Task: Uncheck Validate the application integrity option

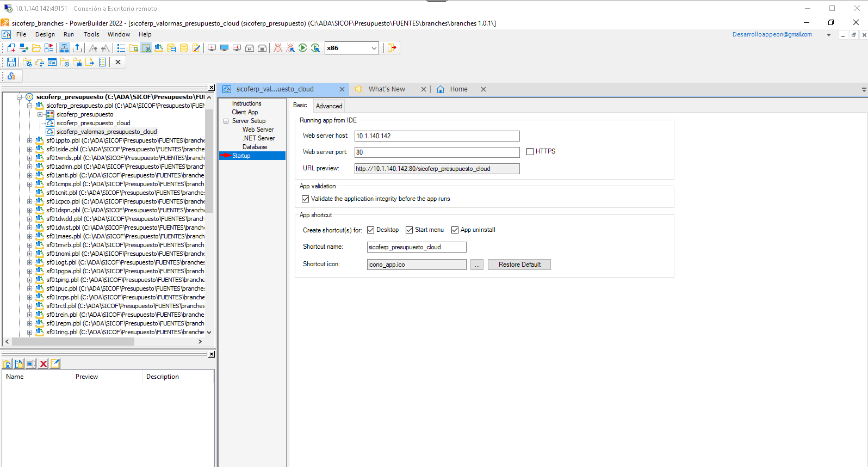Action: pyautogui.click(x=306, y=199)
